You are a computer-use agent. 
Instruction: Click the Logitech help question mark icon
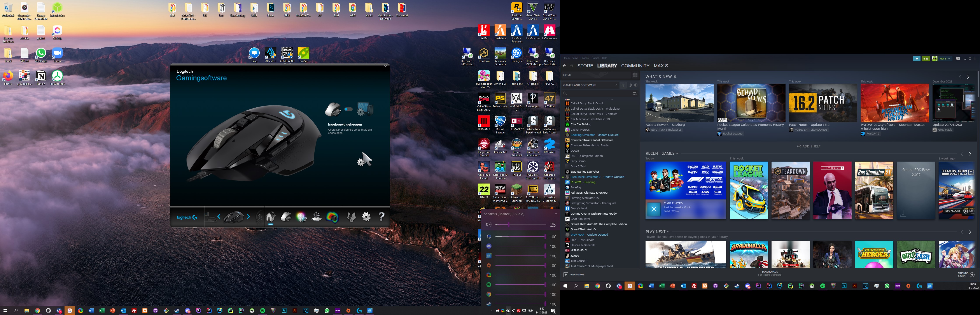click(x=381, y=217)
